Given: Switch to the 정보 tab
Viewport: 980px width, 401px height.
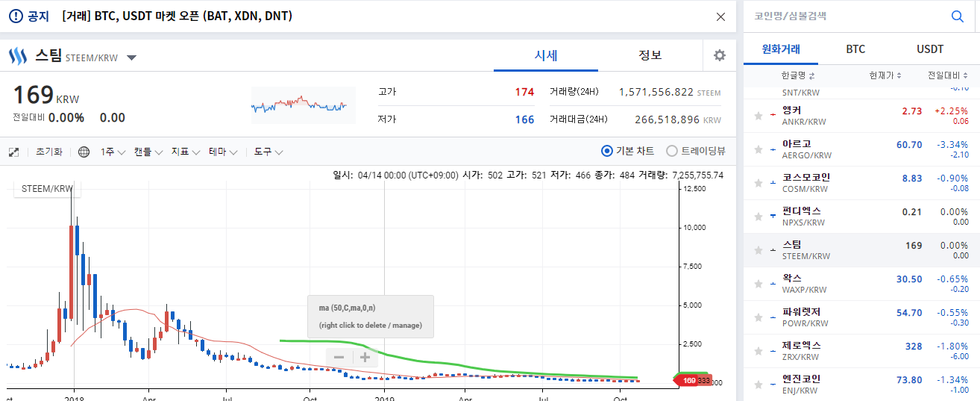Looking at the screenshot, I should (650, 55).
